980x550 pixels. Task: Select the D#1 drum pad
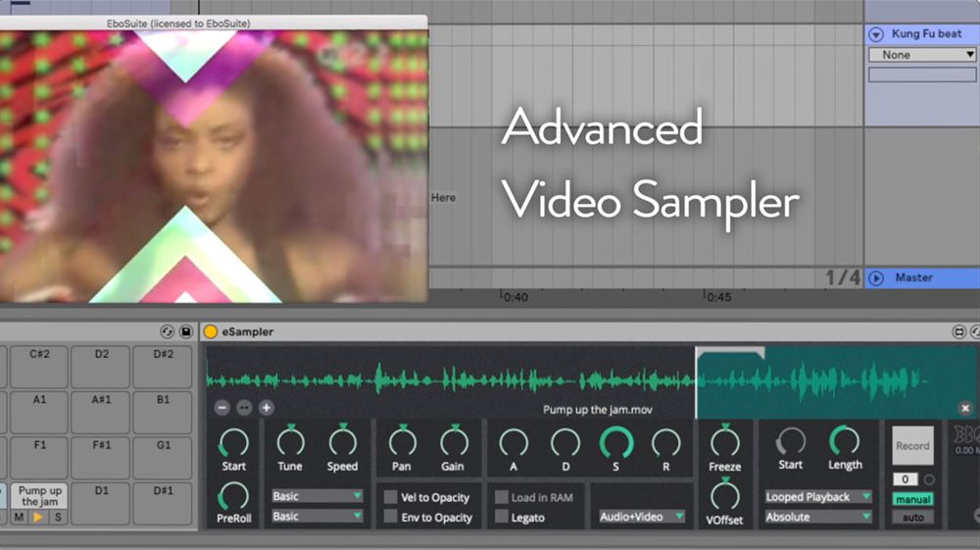pos(163,503)
